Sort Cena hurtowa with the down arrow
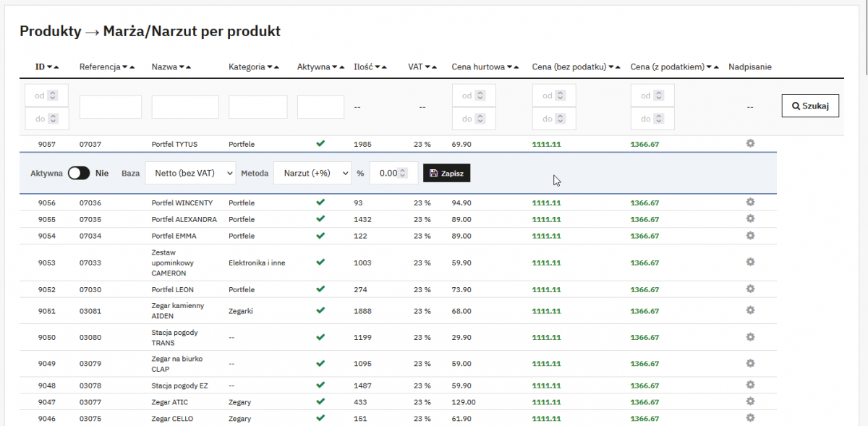 pyautogui.click(x=509, y=67)
